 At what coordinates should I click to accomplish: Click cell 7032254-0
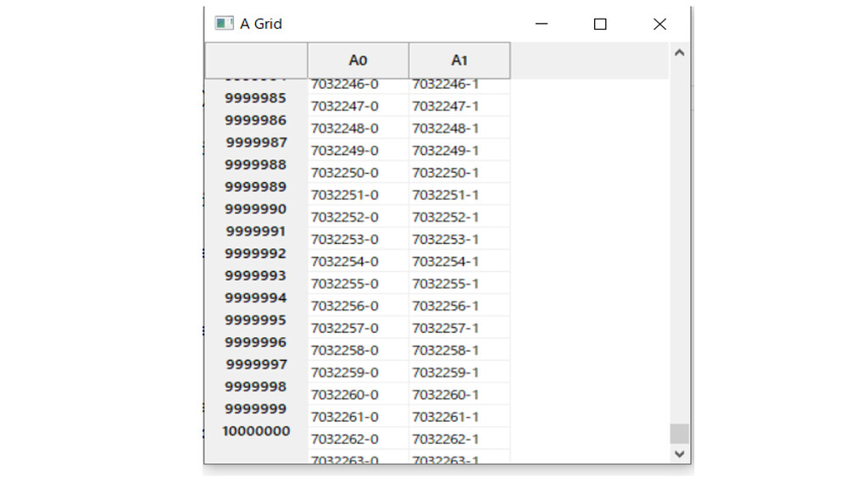click(x=359, y=261)
